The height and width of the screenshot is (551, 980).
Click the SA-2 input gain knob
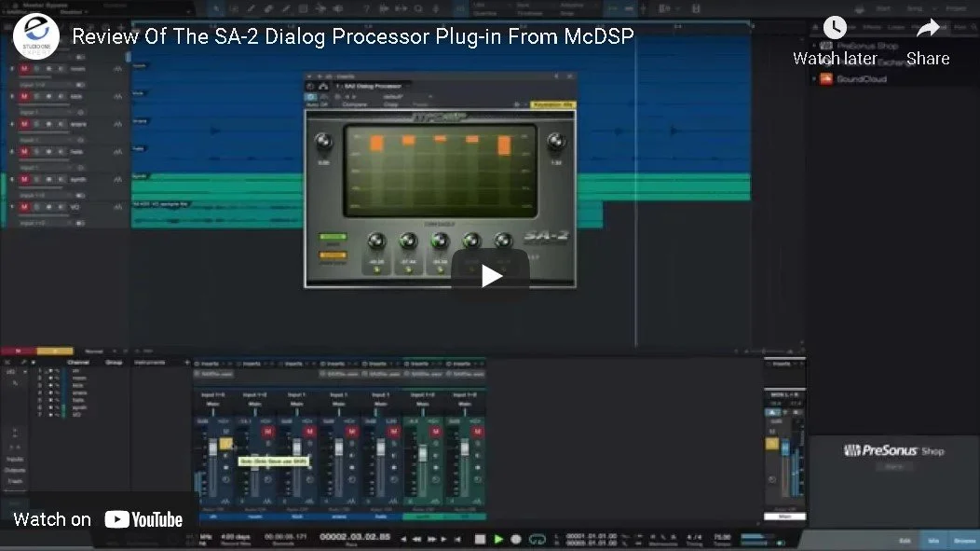[323, 142]
